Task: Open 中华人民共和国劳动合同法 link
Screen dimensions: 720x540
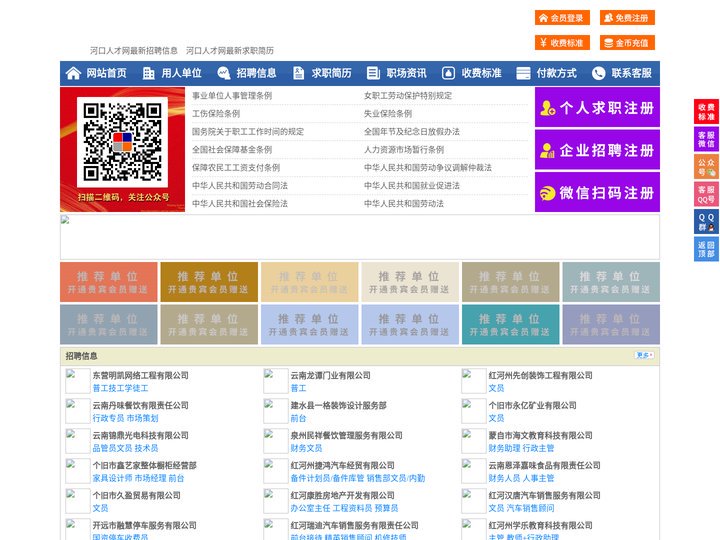Action: (x=240, y=186)
